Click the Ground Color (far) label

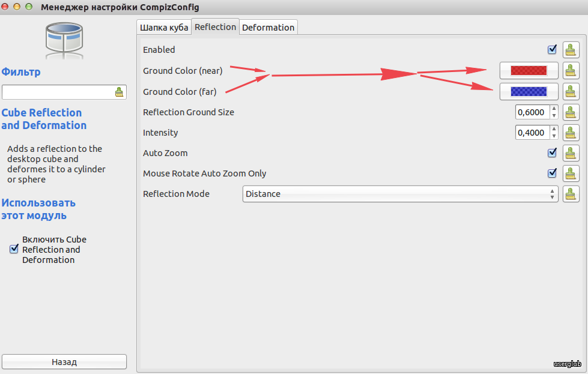tap(180, 92)
